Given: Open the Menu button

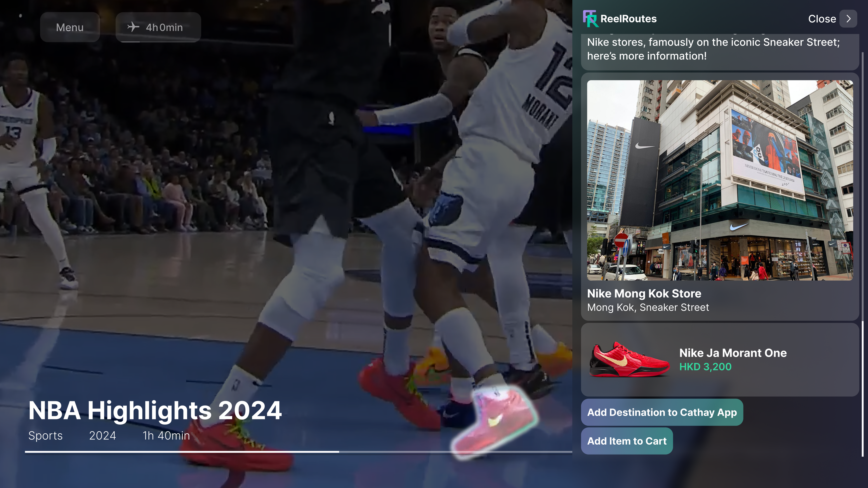Looking at the screenshot, I should coord(70,27).
